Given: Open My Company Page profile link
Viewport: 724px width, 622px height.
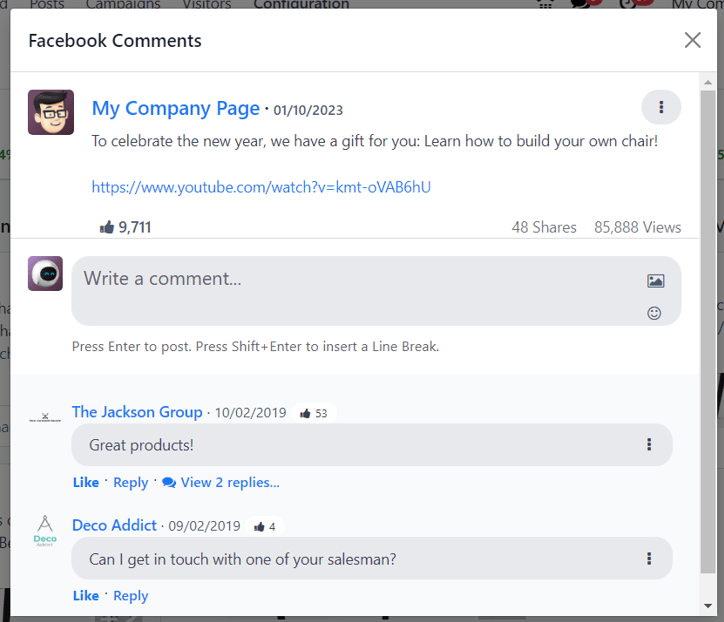Looking at the screenshot, I should 176,108.
